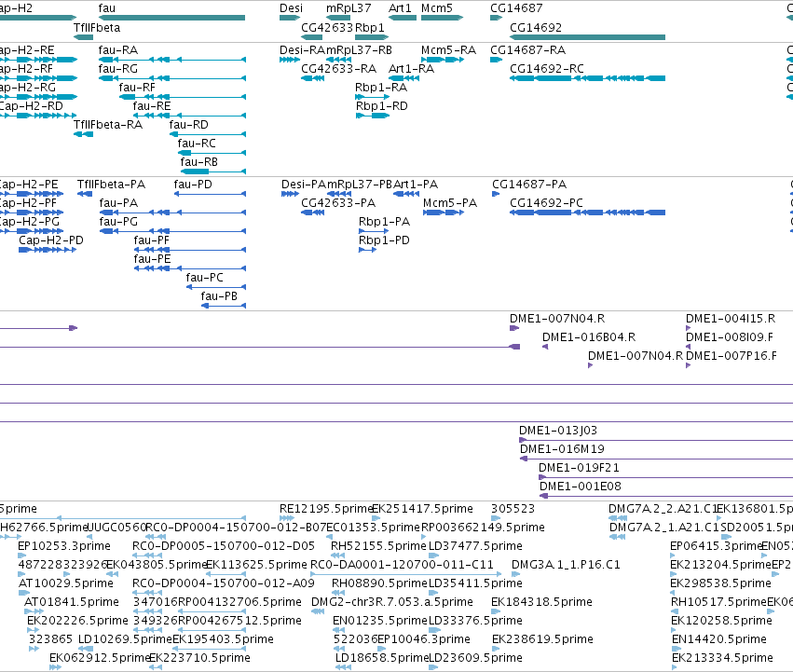Click transcript label fau-RD
Image resolution: width=793 pixels, height=672 pixels.
click(188, 125)
